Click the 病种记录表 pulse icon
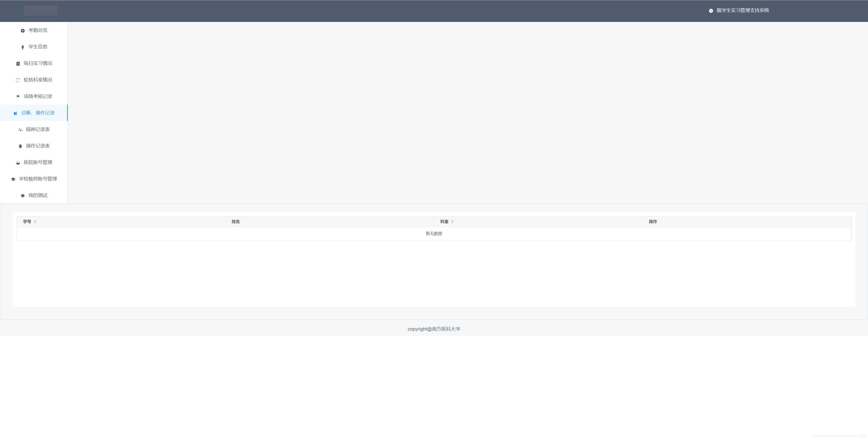This screenshot has height=440, width=868. (20, 130)
